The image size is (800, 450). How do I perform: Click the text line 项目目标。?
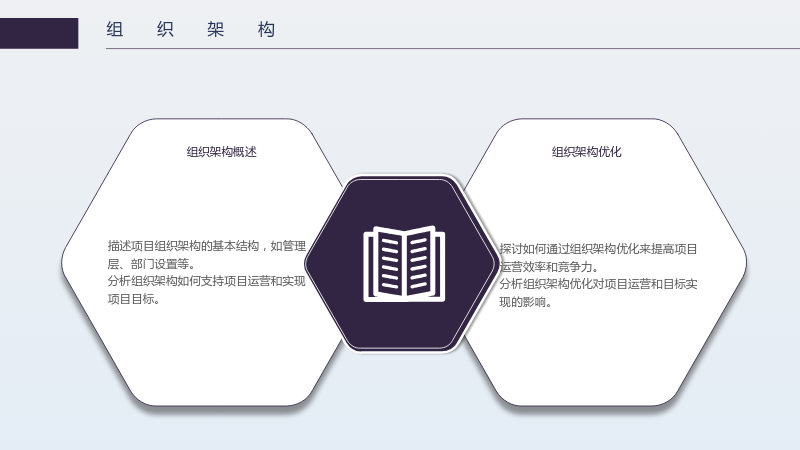pos(134,299)
